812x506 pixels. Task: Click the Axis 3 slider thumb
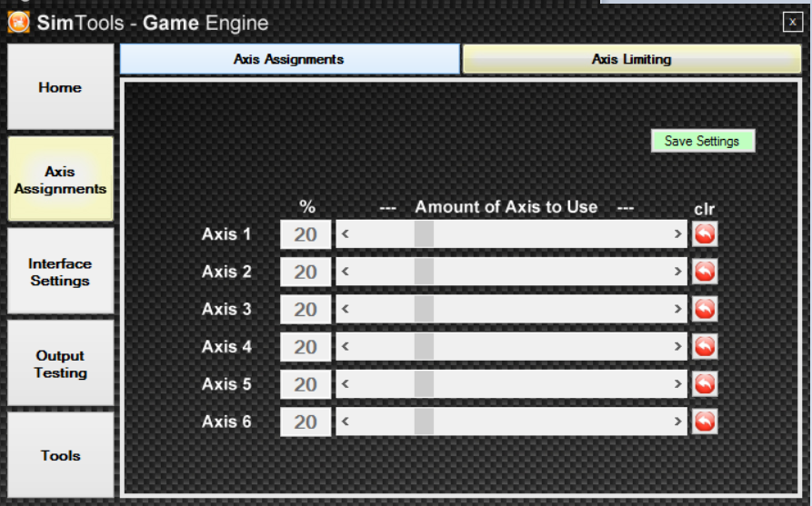point(424,309)
